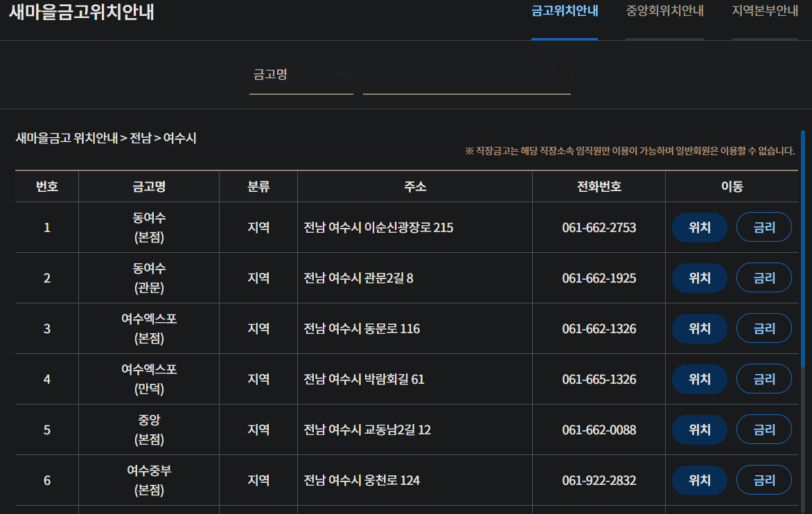The height and width of the screenshot is (514, 812).
Task: Click the 여수엑스포 (본점) name cell
Action: [x=149, y=328]
